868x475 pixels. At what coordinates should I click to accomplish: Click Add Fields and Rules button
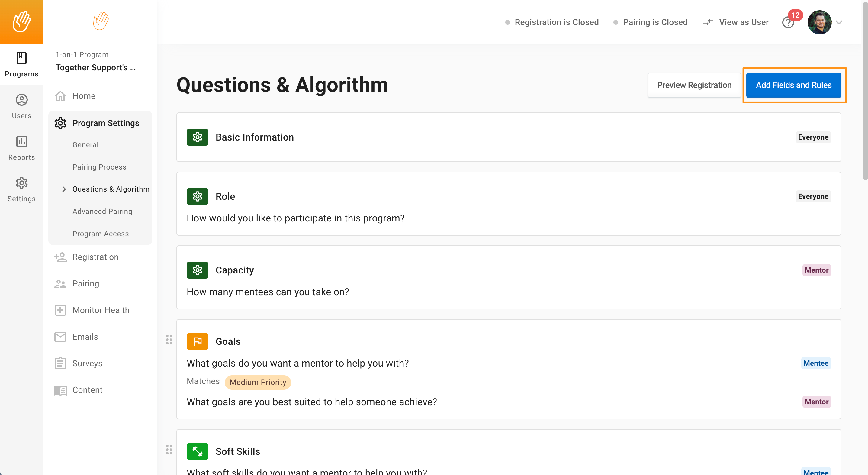pyautogui.click(x=793, y=85)
